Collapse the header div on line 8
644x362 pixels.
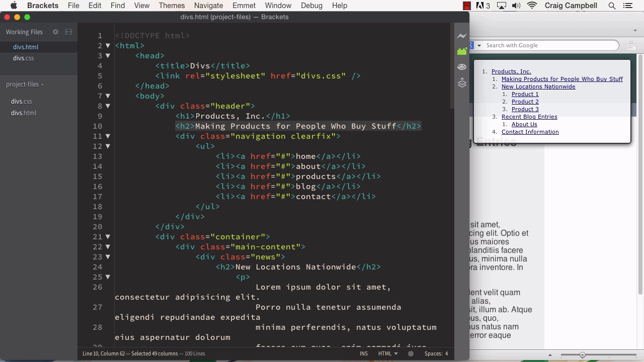[x=108, y=106]
